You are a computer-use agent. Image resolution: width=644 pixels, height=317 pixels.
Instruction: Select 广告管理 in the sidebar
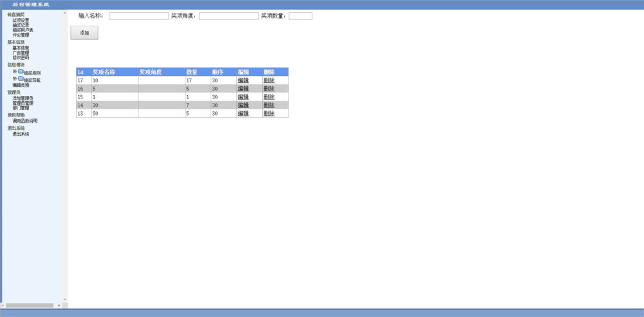(x=21, y=53)
